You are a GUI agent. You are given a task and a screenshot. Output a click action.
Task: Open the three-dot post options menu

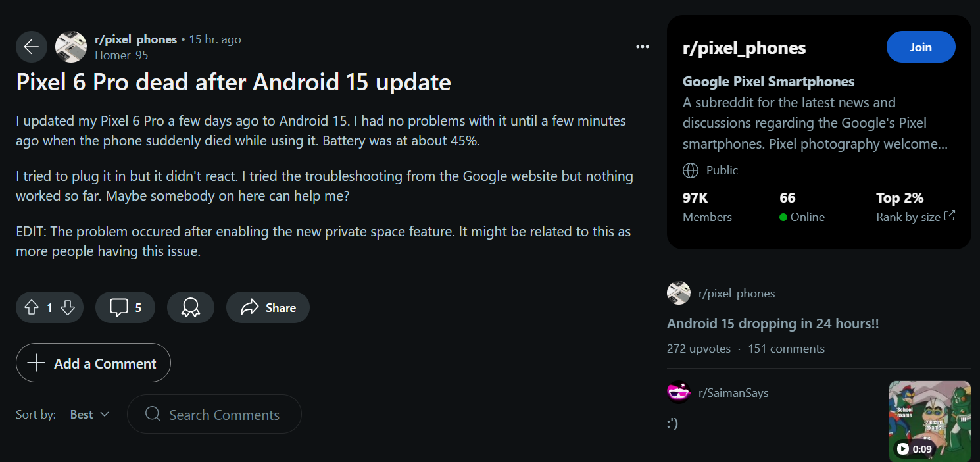[643, 47]
